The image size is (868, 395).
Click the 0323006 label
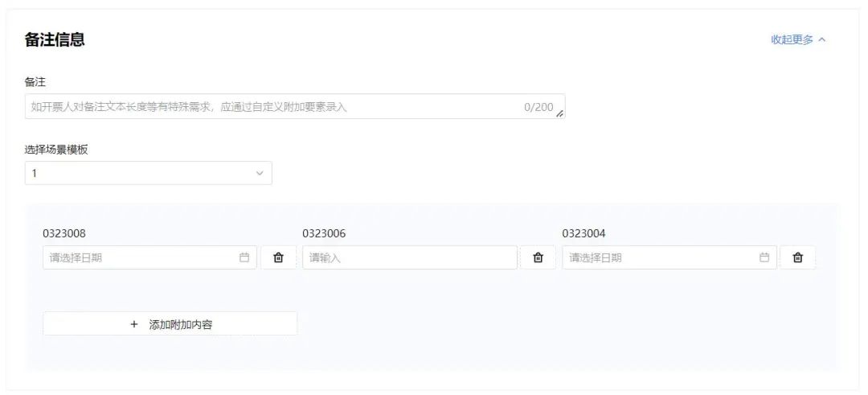[324, 234]
